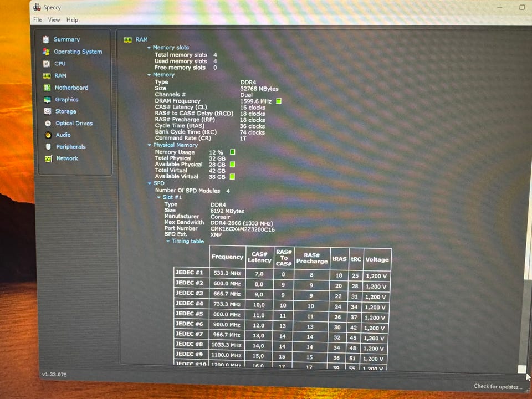This screenshot has height=399, width=532.
Task: Click the JEDEC #5 row header
Action: click(191, 314)
